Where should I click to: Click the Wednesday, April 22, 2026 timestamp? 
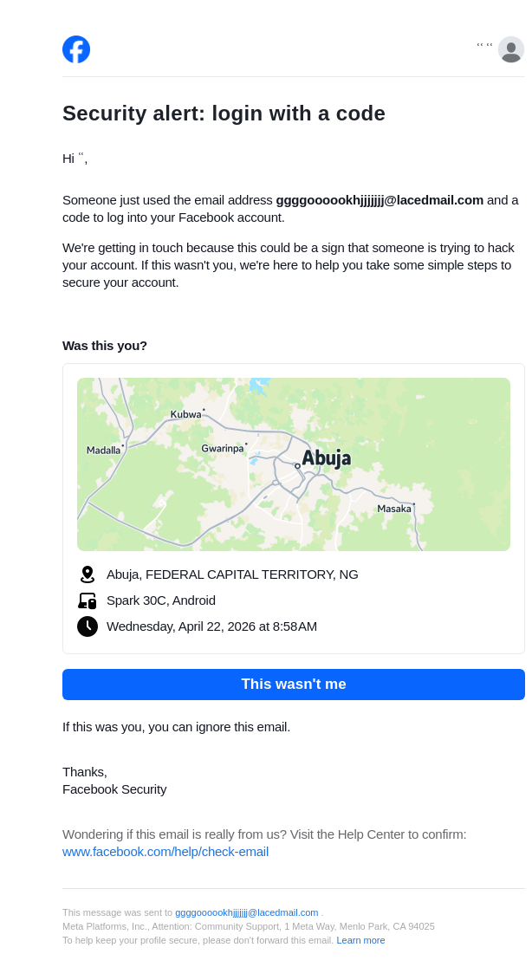coord(211,626)
